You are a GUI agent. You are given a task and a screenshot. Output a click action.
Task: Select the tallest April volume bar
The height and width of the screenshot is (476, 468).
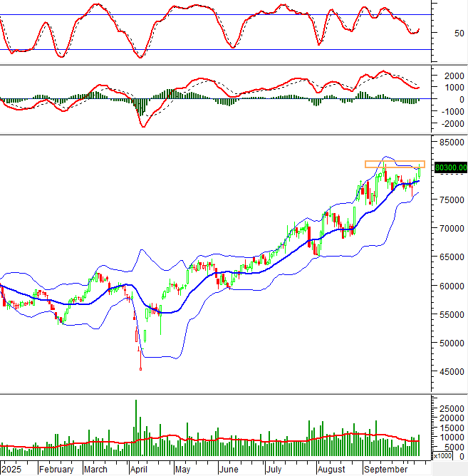(x=136, y=428)
